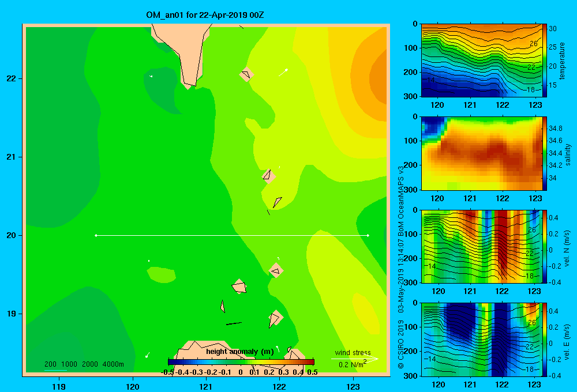The image size is (577, 392).
Task: Click the vertical "salinity" axis label
Action: click(x=568, y=154)
